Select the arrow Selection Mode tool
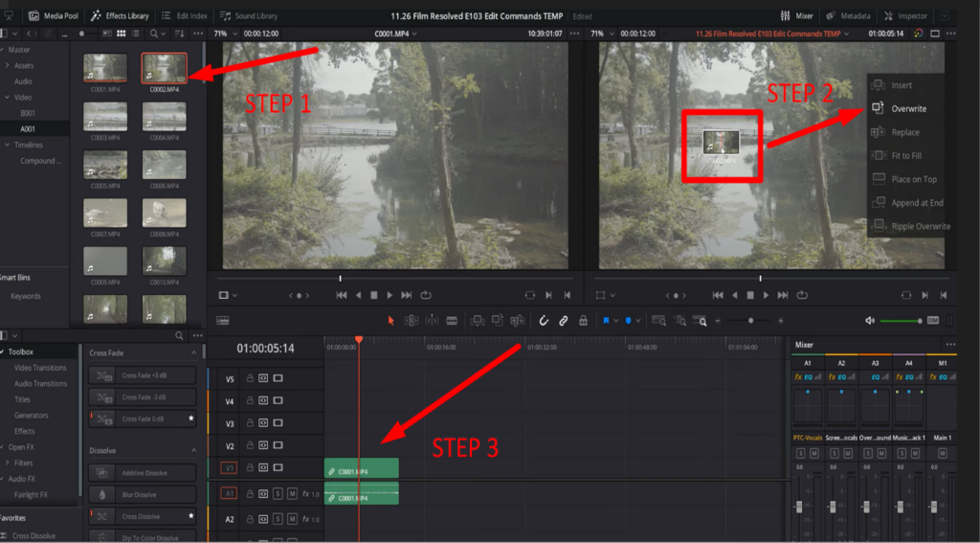The image size is (980, 543). click(x=391, y=320)
